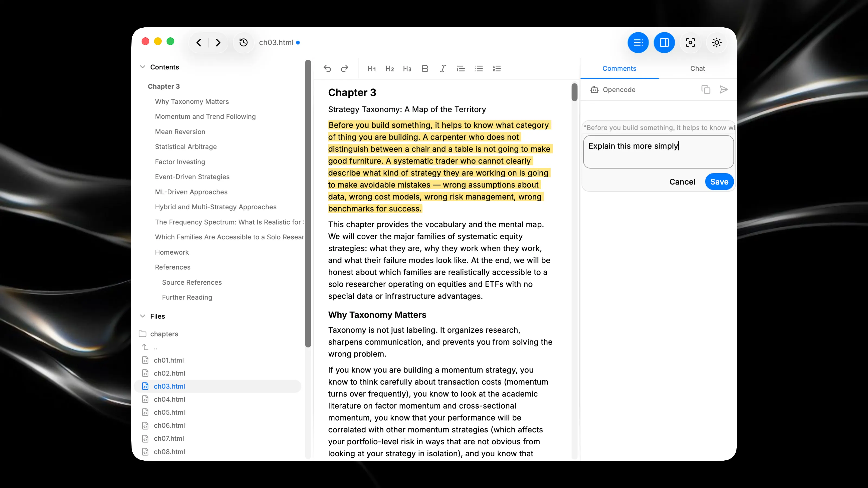The width and height of the screenshot is (868, 488).
Task: Switch to the Chat tab
Action: pyautogui.click(x=697, y=69)
